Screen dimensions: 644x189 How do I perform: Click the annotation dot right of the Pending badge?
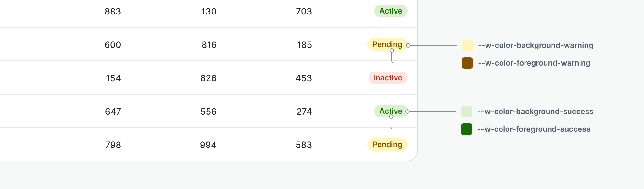click(x=408, y=45)
